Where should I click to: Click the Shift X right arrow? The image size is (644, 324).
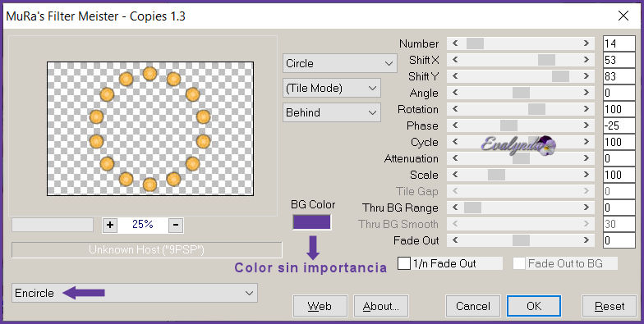coord(586,60)
